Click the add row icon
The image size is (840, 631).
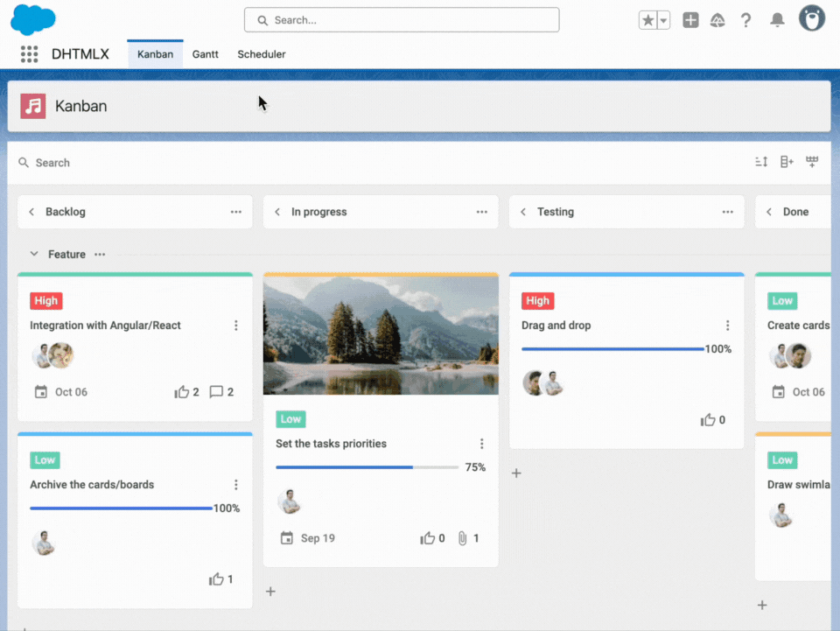pos(812,162)
